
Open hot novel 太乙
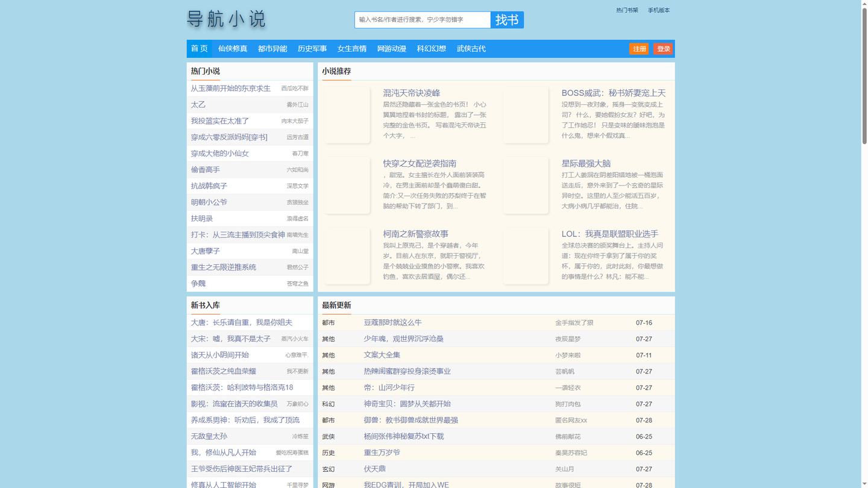(x=198, y=105)
